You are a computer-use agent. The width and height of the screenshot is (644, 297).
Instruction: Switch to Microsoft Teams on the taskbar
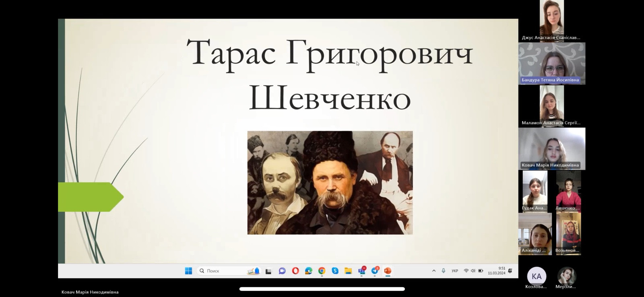pyautogui.click(x=362, y=270)
